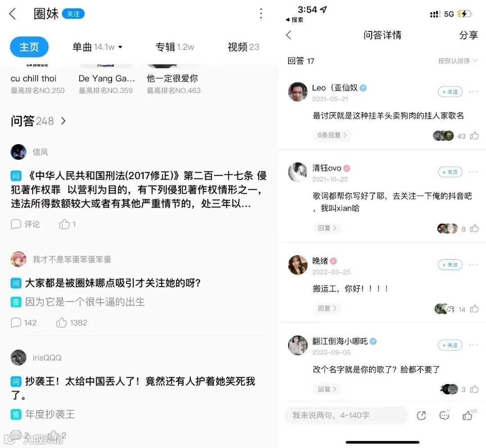Like the question with 1382 likes
486x448 pixels.
[x=61, y=323]
